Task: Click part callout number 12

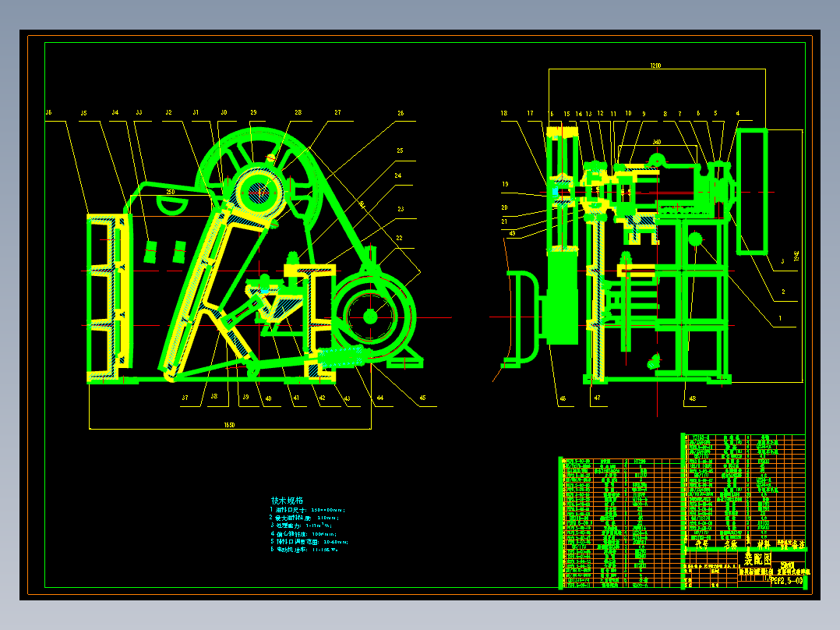Action: (601, 114)
